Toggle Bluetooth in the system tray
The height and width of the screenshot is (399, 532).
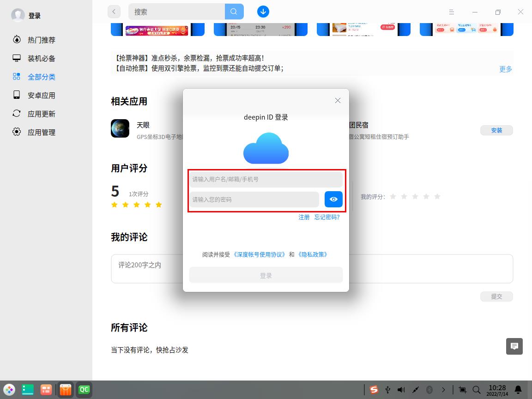pyautogui.click(x=429, y=389)
